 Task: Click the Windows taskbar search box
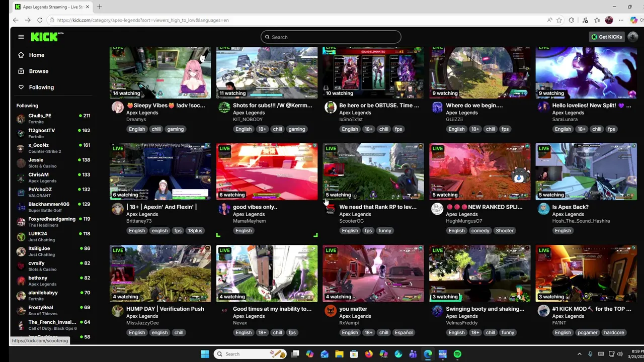point(250,354)
